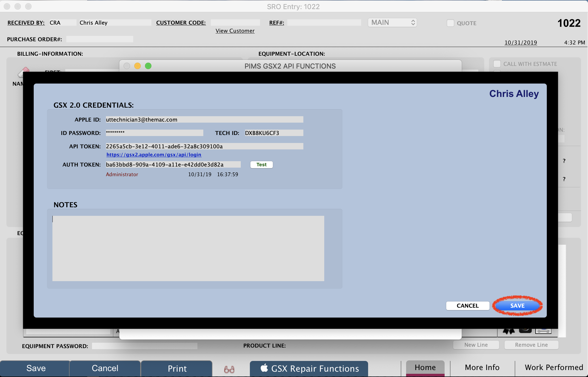
Task: Click the 10/31/2019 date link
Action: (x=521, y=43)
